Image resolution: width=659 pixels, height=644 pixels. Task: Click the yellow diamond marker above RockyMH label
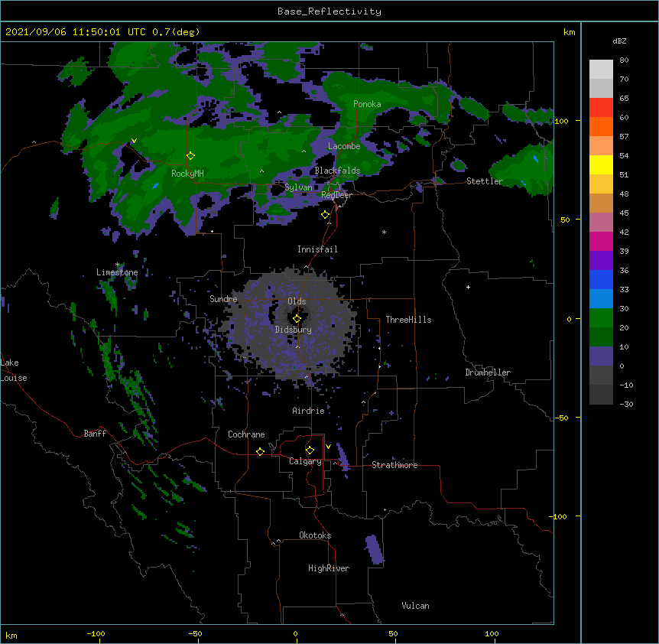pos(190,156)
